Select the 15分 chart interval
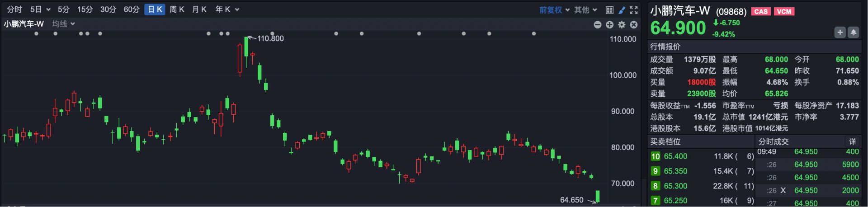 [x=85, y=9]
